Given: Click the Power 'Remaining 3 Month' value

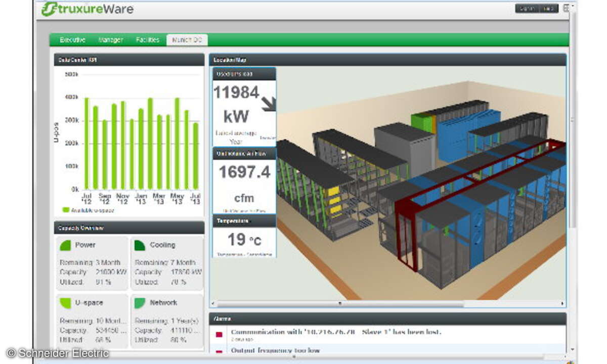Looking at the screenshot, I should [x=107, y=263].
